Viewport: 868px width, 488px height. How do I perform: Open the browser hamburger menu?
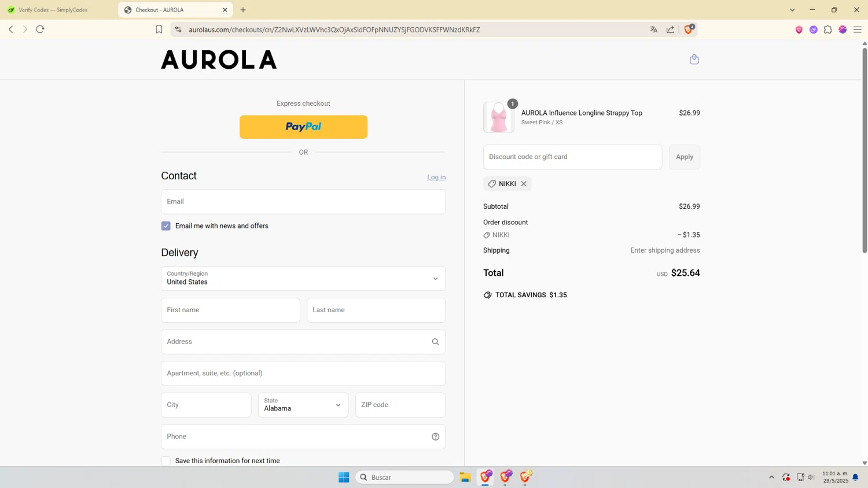coord(858,29)
